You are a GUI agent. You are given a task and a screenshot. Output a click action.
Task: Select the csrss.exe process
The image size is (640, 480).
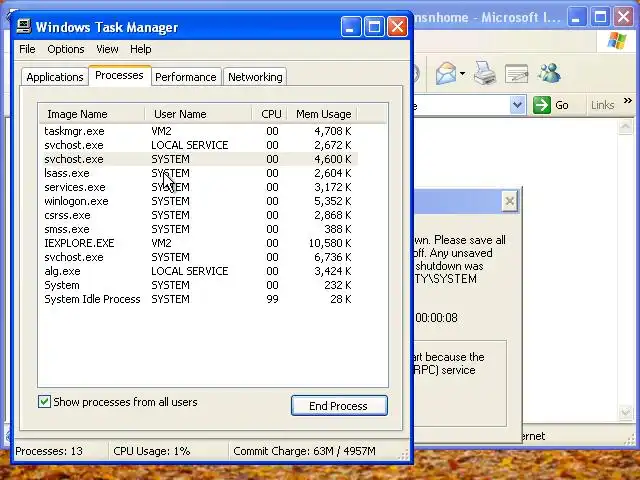(198, 215)
